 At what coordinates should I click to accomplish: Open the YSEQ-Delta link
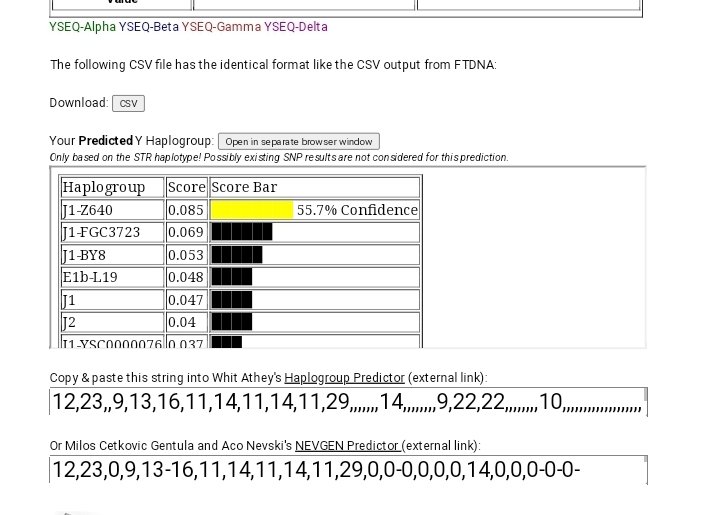tap(296, 27)
